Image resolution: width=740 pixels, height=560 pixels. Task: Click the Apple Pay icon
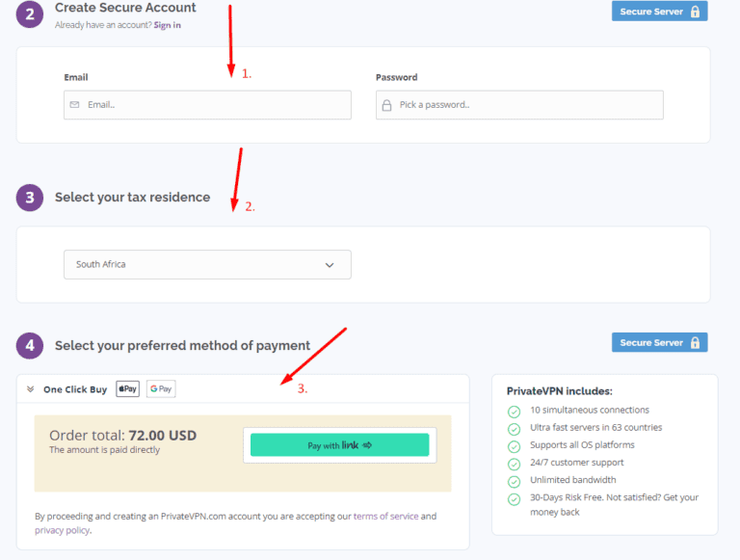(x=128, y=389)
